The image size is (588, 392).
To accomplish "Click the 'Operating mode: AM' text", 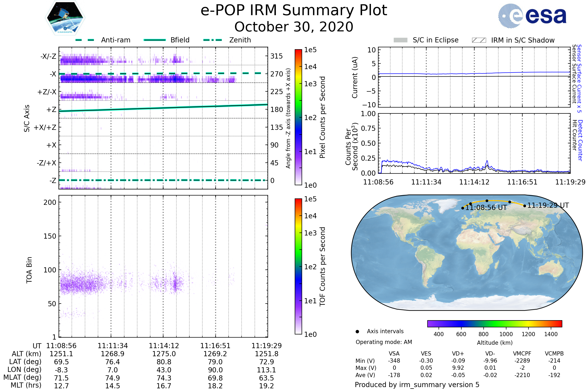I will pyautogui.click(x=384, y=342).
